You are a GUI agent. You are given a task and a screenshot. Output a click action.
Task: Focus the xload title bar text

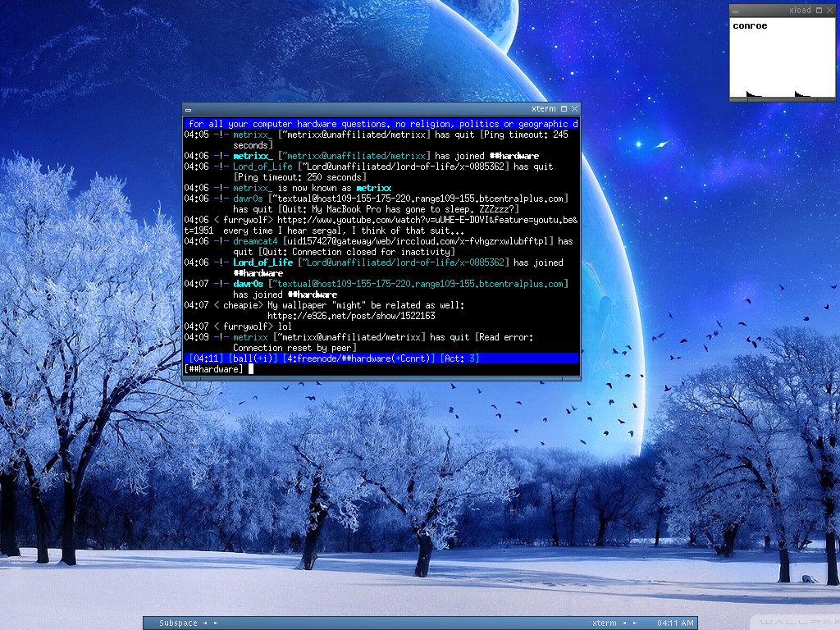pos(800,10)
